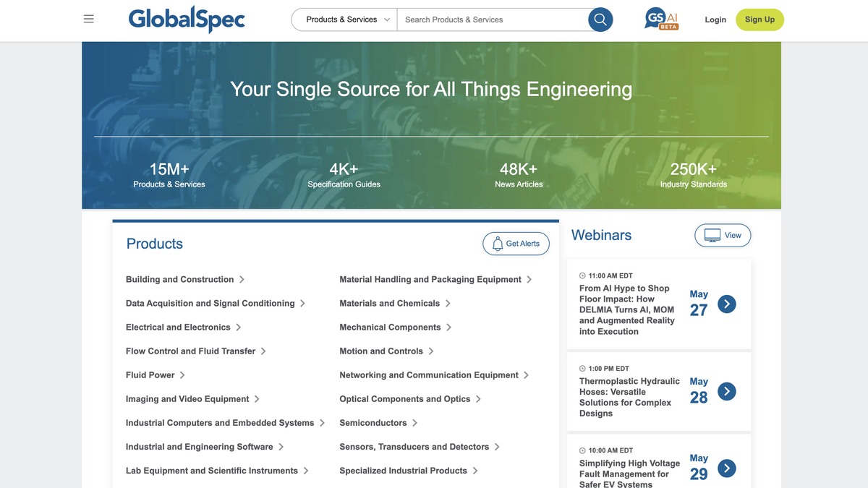Open the May 27 webinar arrow
Screen dimensions: 868x488
(727, 304)
